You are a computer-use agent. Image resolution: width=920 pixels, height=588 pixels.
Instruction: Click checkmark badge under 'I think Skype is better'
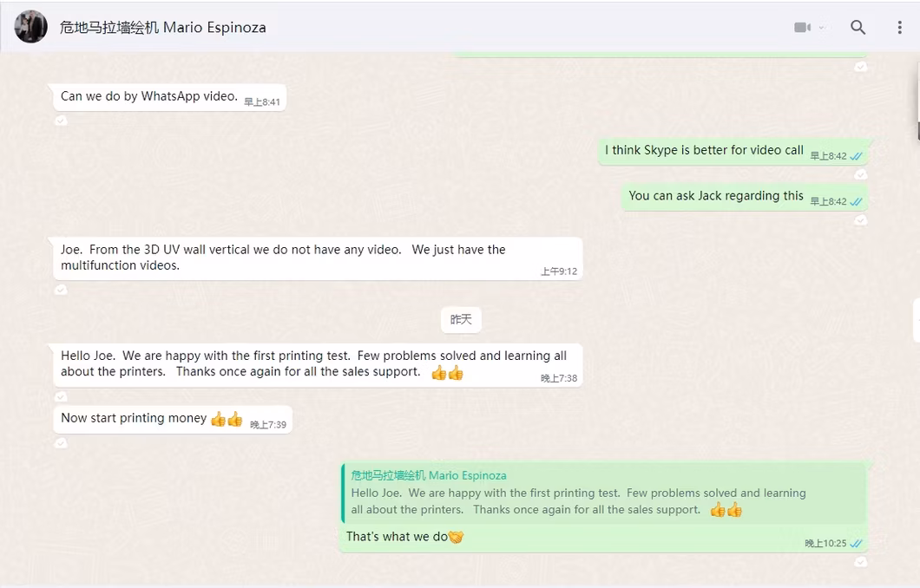click(860, 174)
